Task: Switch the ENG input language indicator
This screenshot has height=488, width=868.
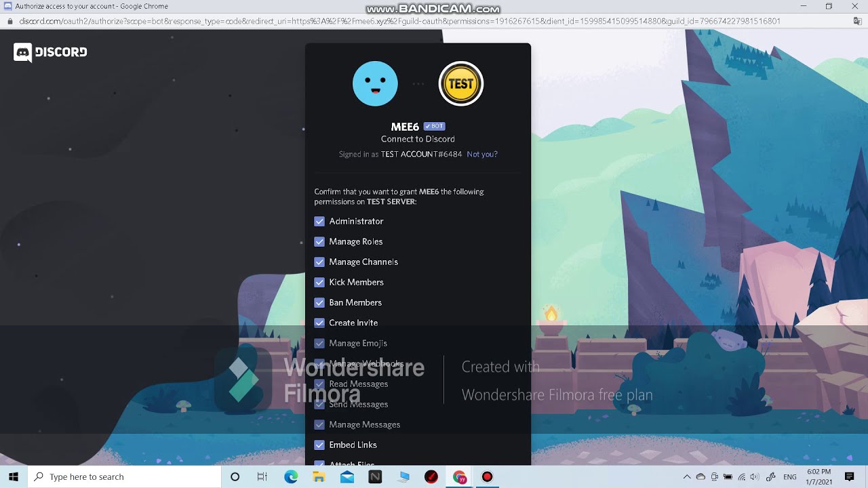Action: coord(790,477)
